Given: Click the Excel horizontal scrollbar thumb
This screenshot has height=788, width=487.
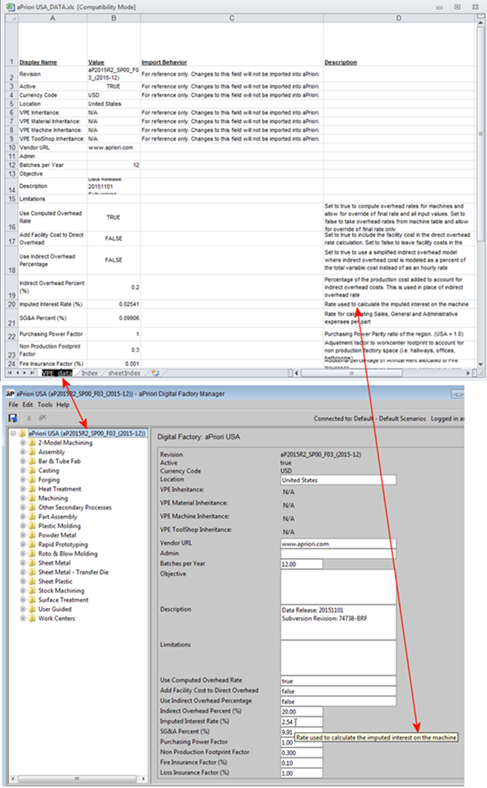Looking at the screenshot, I should (x=351, y=373).
